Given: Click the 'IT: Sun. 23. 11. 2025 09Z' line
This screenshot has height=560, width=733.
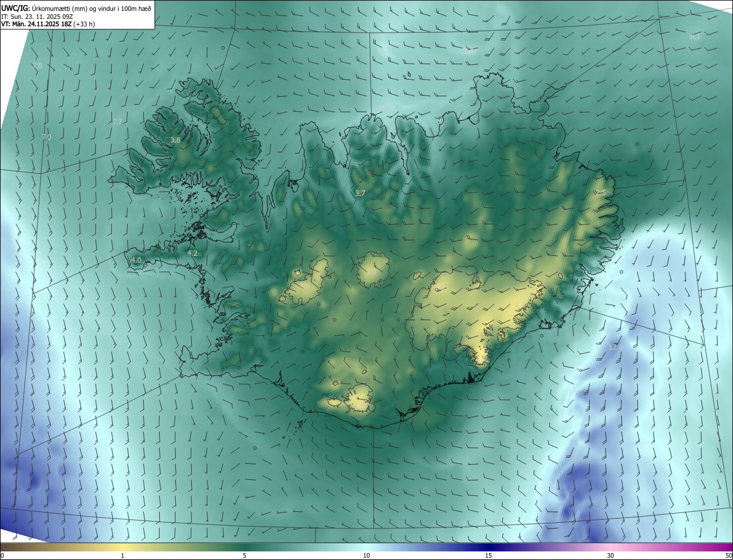Looking at the screenshot, I should pyautogui.click(x=37, y=16).
